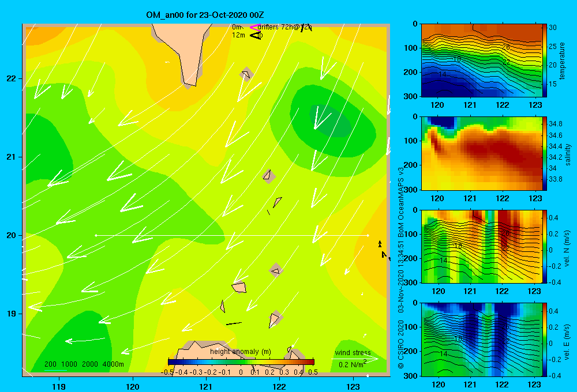Viewport: 577px width, 392px height.
Task: Open the vel. N section panel
Action: point(482,246)
